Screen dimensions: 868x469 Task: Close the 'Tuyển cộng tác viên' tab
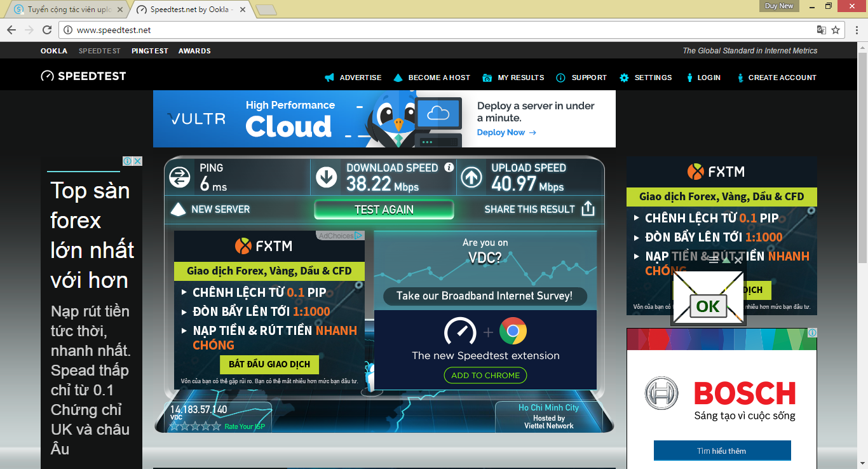[120, 10]
